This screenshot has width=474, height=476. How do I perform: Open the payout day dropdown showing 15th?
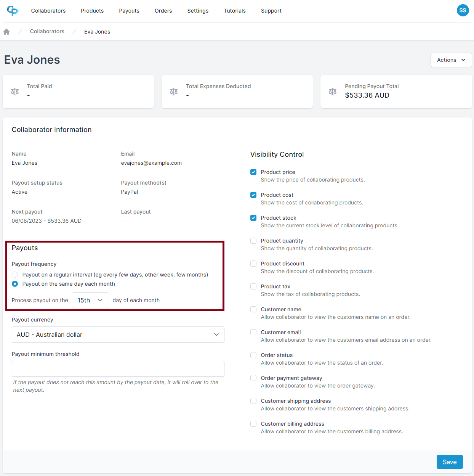pyautogui.click(x=90, y=300)
